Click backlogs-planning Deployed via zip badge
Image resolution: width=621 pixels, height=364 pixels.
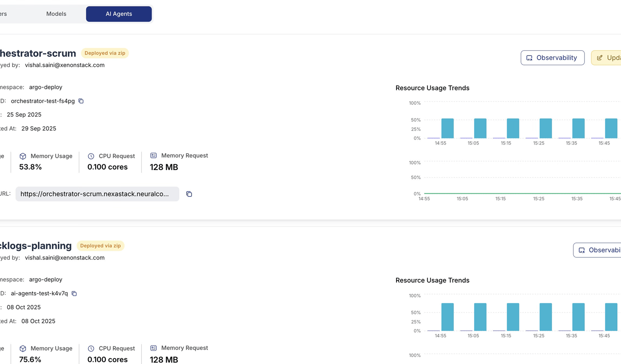(x=100, y=246)
